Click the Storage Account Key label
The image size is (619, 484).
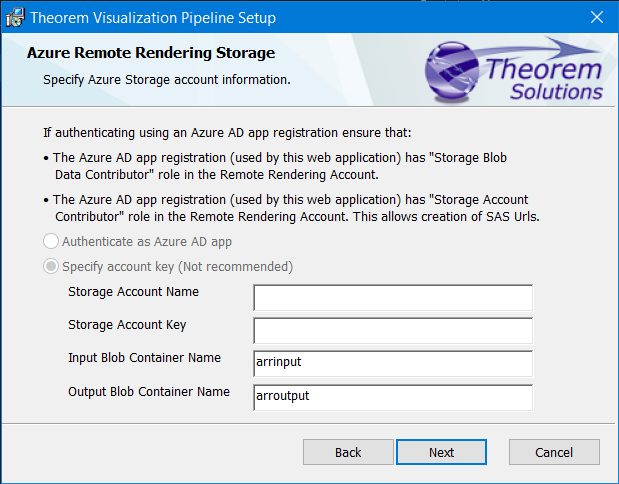point(127,325)
